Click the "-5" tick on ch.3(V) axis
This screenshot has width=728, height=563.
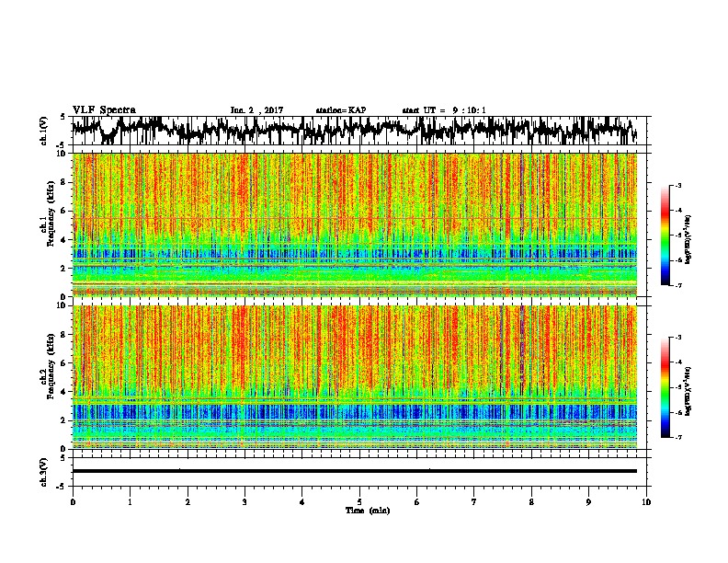click(62, 487)
